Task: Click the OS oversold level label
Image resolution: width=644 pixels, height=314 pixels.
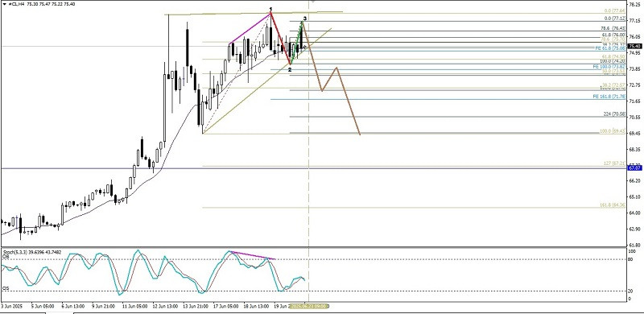Action: [x=6, y=288]
